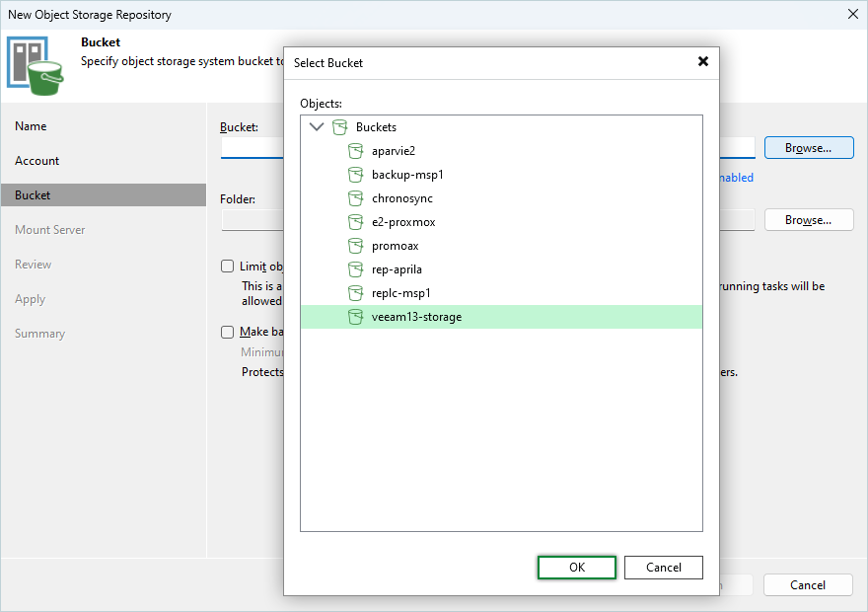Click the root Buckets folder icon
Viewport: 868px width, 612px height.
[x=340, y=127]
